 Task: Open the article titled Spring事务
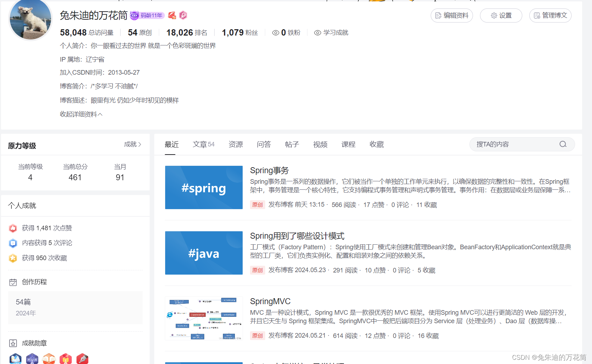269,170
